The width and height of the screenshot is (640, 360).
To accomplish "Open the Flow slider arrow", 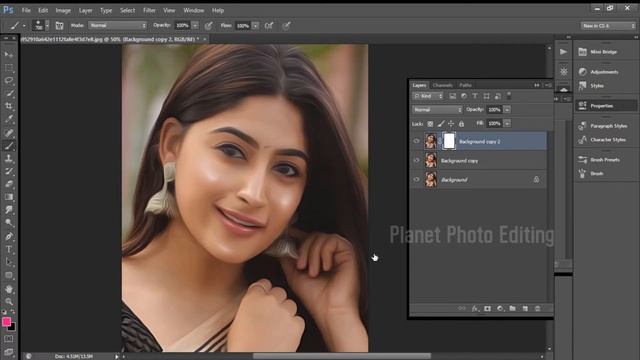I will (x=256, y=26).
